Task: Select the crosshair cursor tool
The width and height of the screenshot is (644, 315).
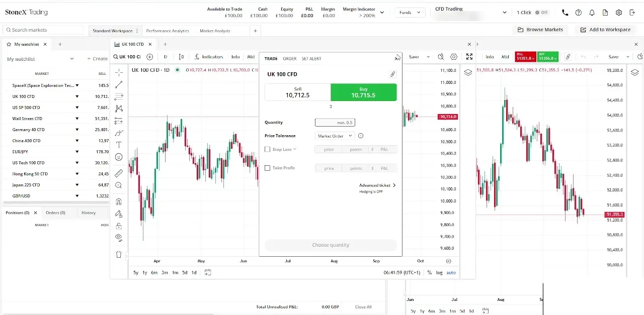Action: pos(119,72)
